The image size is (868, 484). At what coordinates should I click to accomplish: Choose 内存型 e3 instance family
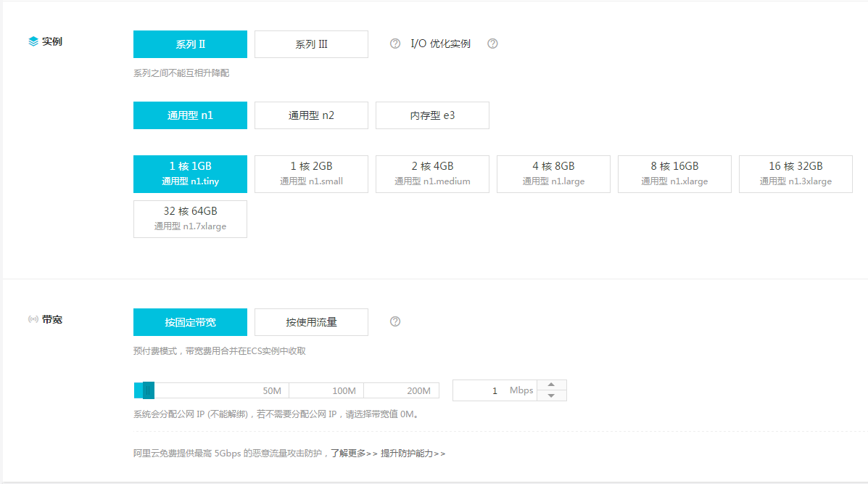click(432, 115)
